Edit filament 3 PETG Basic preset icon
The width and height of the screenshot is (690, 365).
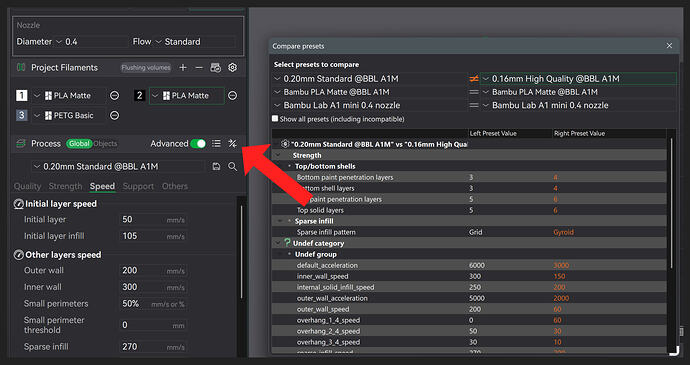tap(114, 115)
